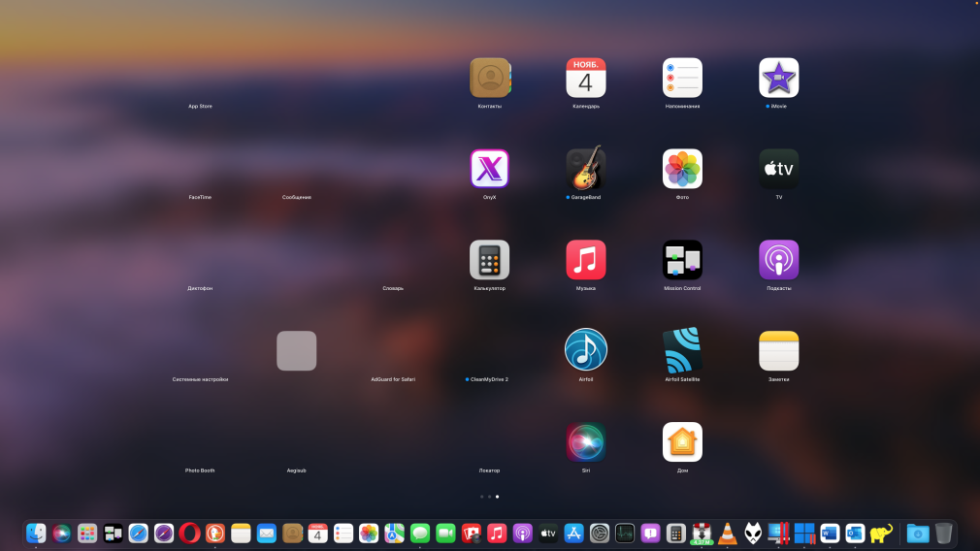The image size is (980, 551).
Task: Click the Сообщения label in Launchpad
Action: click(296, 198)
